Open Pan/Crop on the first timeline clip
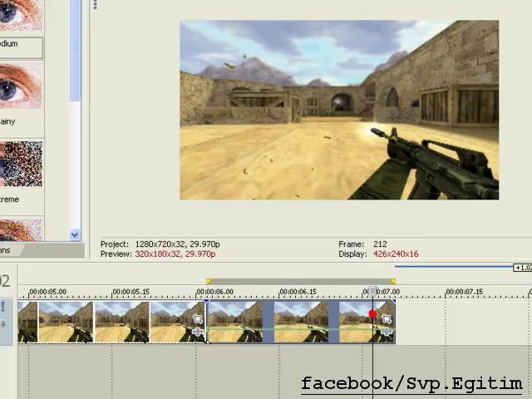This screenshot has width=532, height=399. coord(198,318)
